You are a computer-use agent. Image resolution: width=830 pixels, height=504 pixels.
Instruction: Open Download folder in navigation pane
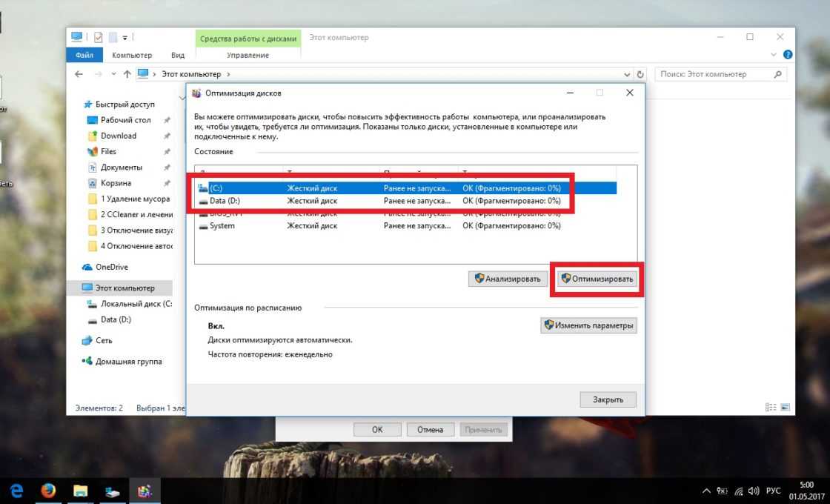click(x=119, y=136)
